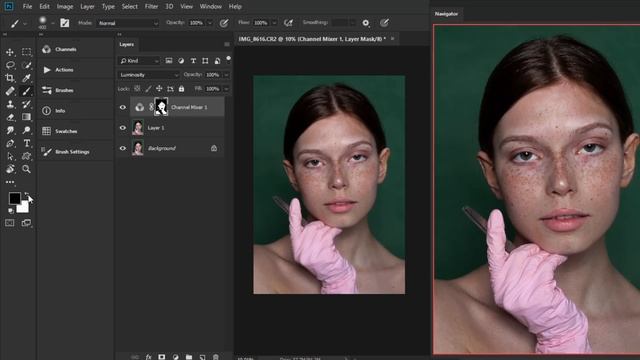Toggle pressure for size
The image size is (640, 360).
pyautogui.click(x=384, y=23)
